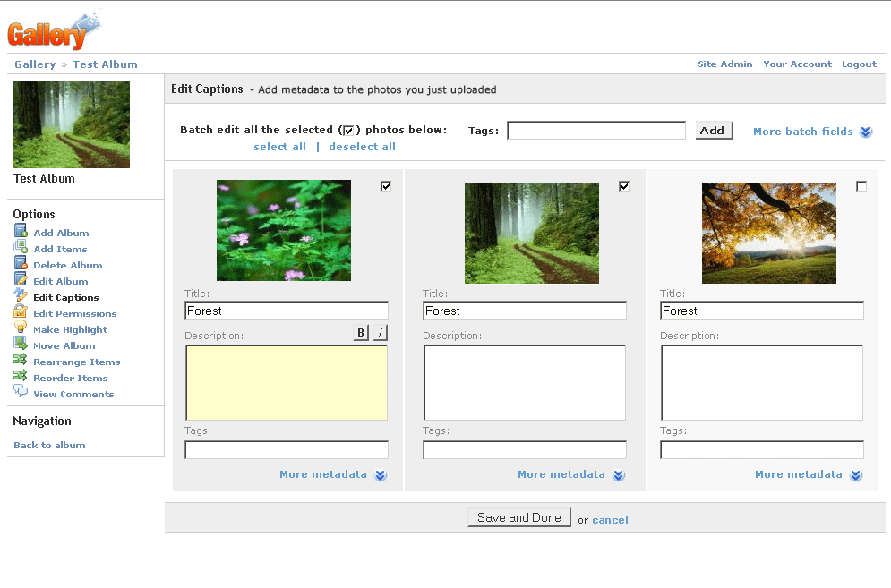Click the Rearrange Items icon
This screenshot has height=588, width=891.
click(21, 362)
